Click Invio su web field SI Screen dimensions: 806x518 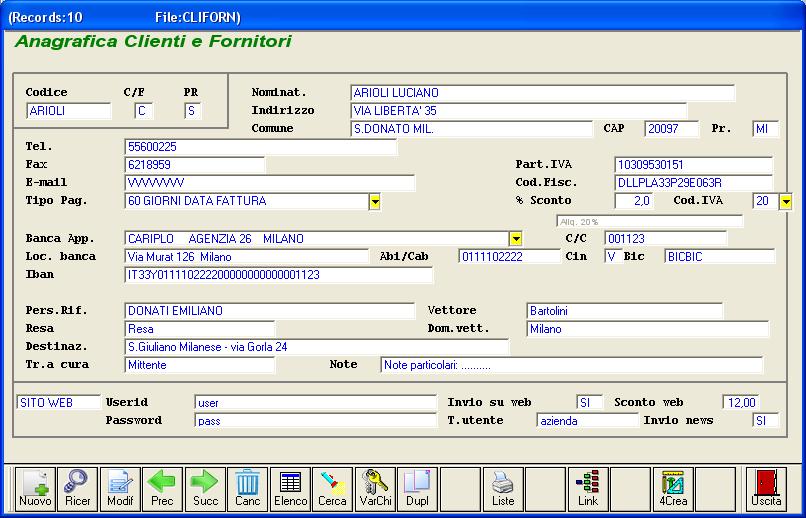(589, 403)
